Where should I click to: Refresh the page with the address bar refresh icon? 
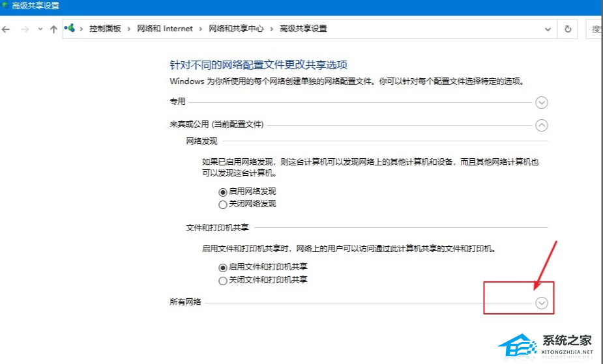(568, 29)
